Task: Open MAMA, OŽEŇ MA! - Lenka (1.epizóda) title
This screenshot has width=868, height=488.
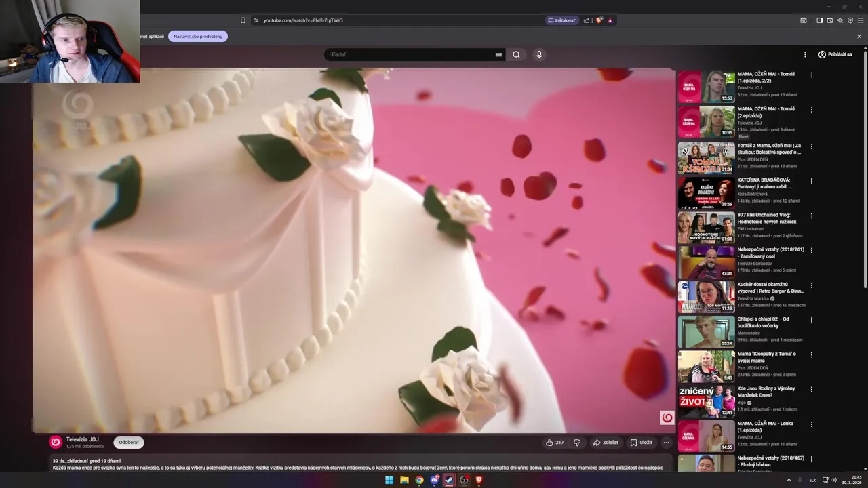Action: coord(765,427)
